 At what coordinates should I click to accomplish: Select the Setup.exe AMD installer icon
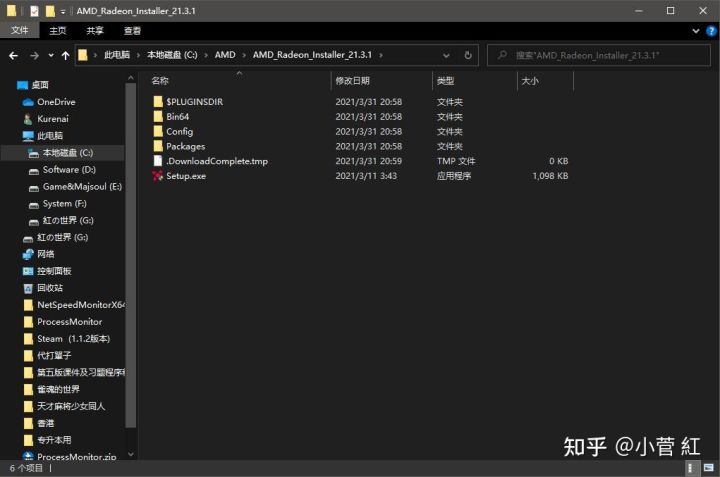tap(158, 176)
